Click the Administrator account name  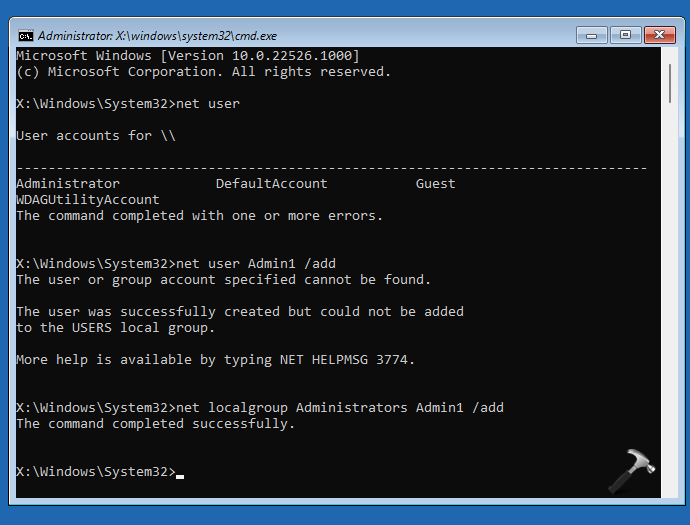68,184
